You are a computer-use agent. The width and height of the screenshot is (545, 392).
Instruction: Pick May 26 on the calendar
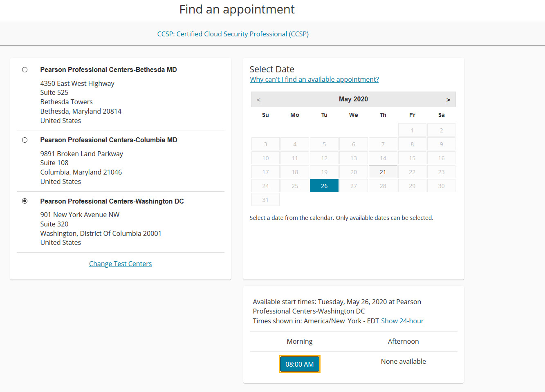click(x=324, y=186)
